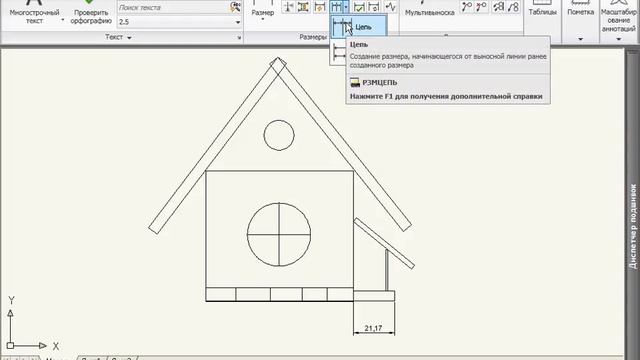Expand the Текст panel title arrow

point(129,37)
